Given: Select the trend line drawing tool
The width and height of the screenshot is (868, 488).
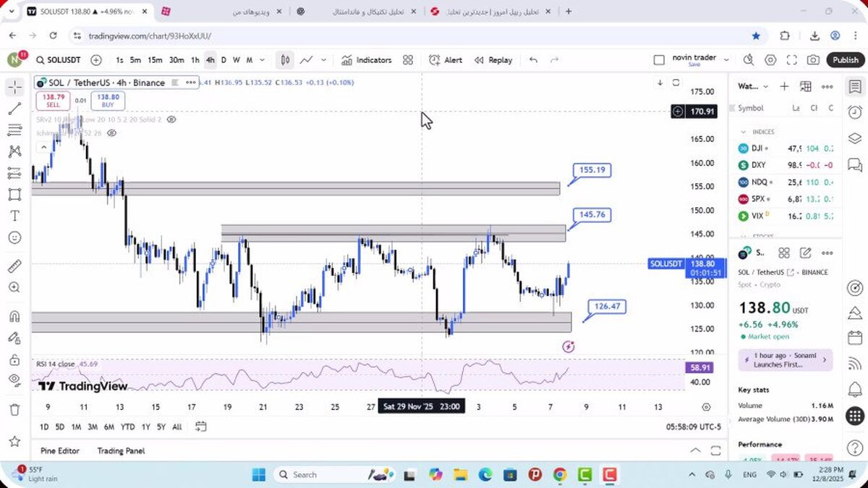Looking at the screenshot, I should pos(14,109).
